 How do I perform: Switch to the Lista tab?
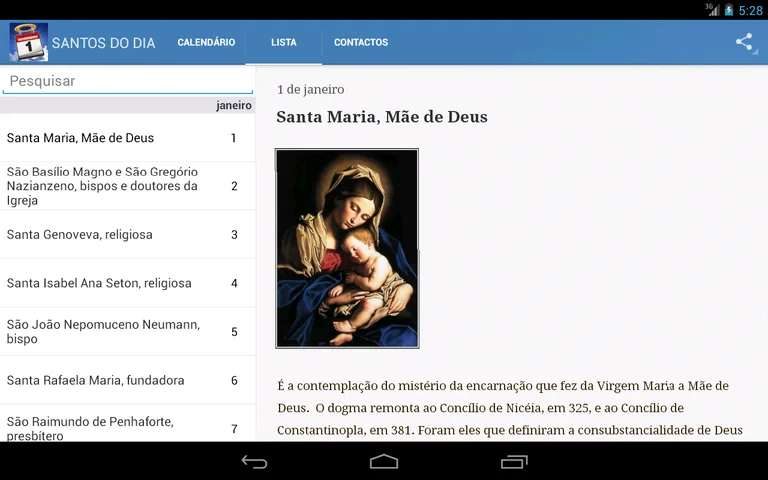point(284,42)
